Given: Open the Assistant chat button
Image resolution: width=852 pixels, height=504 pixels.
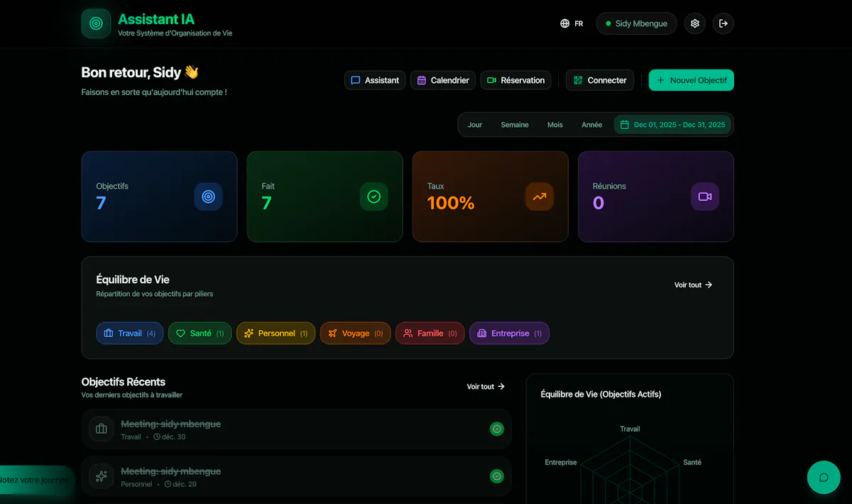Looking at the screenshot, I should 375,80.
